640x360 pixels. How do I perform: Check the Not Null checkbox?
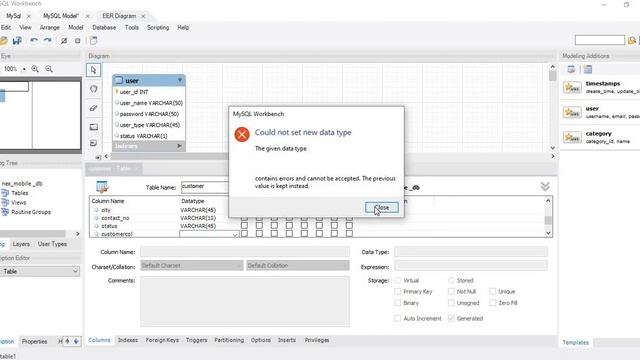[451, 291]
